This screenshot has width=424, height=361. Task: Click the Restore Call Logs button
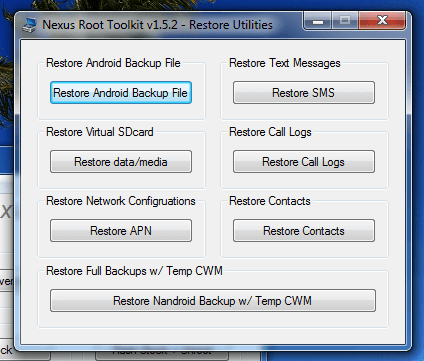(x=304, y=162)
